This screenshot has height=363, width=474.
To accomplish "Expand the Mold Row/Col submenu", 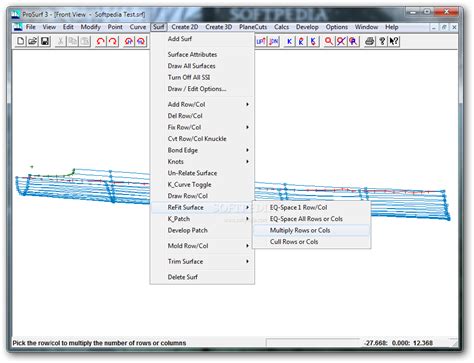I will pos(202,246).
